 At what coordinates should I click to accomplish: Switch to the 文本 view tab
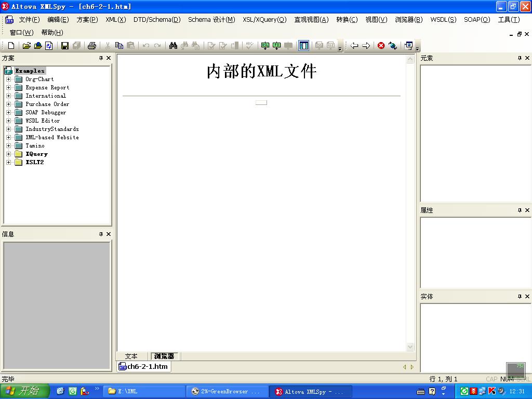[131, 356]
